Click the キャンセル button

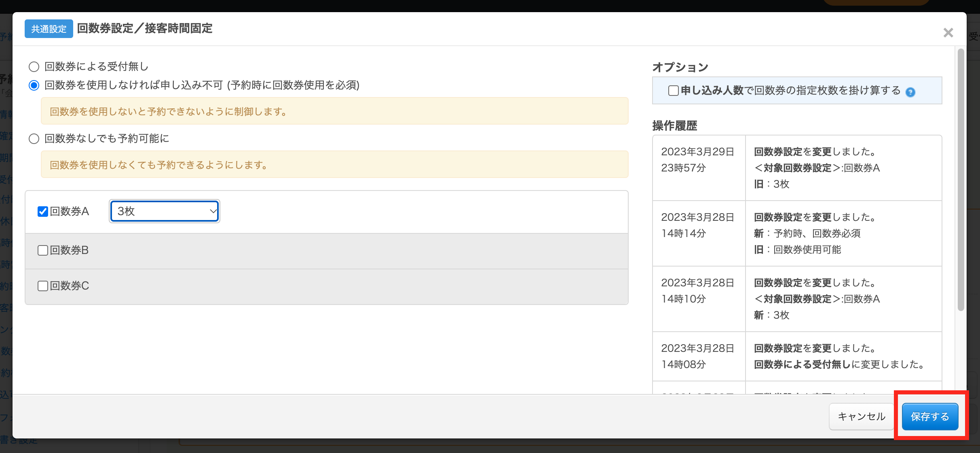pyautogui.click(x=862, y=416)
